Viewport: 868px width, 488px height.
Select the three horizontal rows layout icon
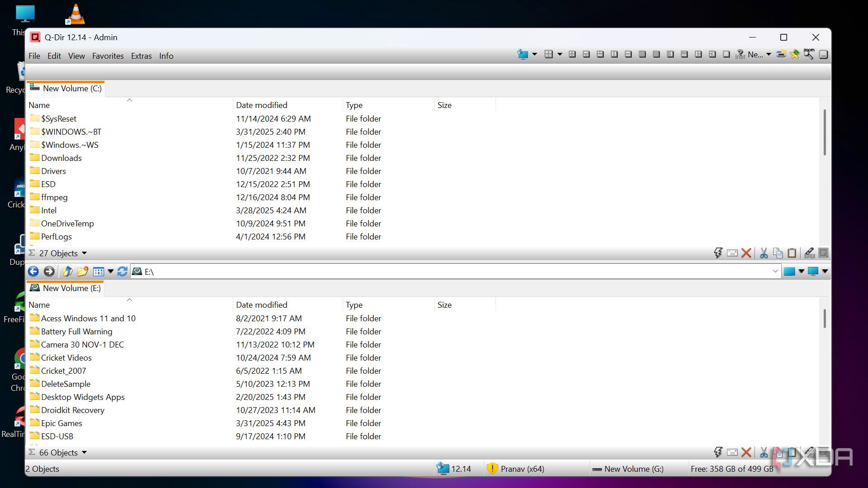[684, 54]
